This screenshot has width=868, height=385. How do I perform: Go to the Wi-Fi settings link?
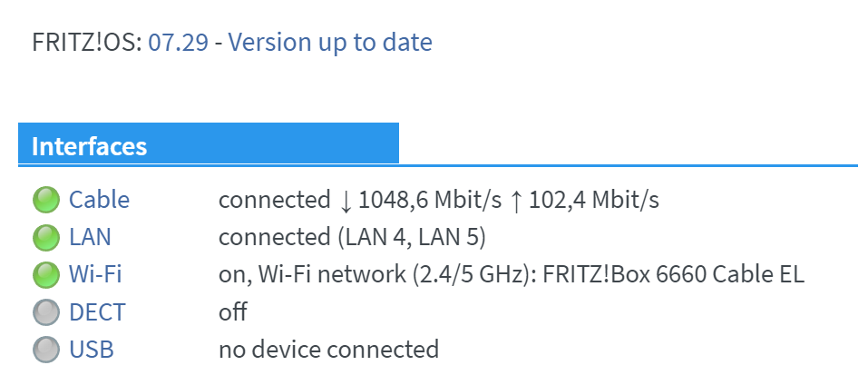point(95,275)
